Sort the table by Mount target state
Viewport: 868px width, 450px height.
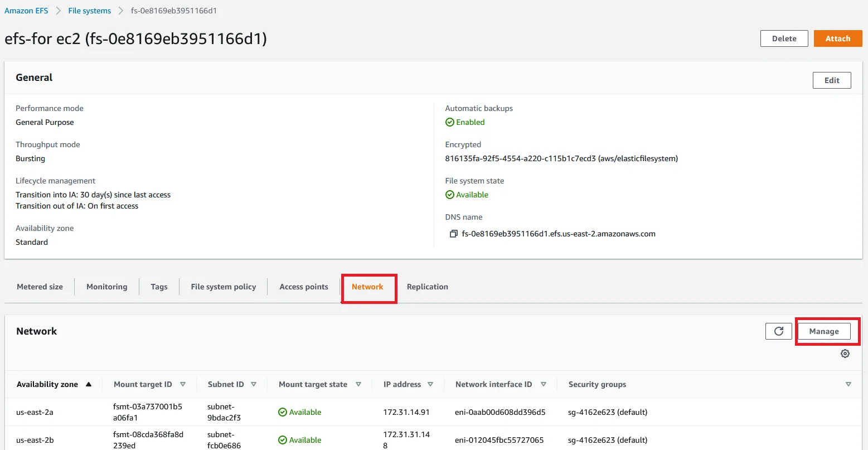tap(358, 384)
